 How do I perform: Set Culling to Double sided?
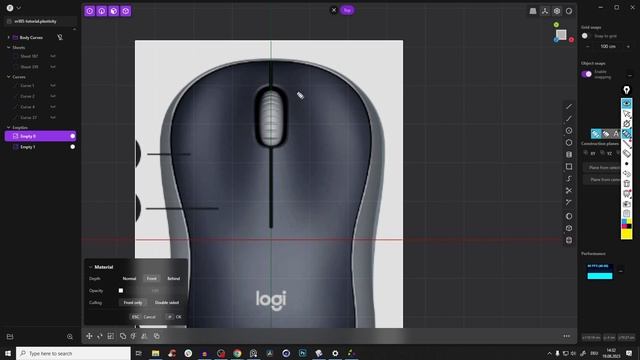[x=167, y=302]
